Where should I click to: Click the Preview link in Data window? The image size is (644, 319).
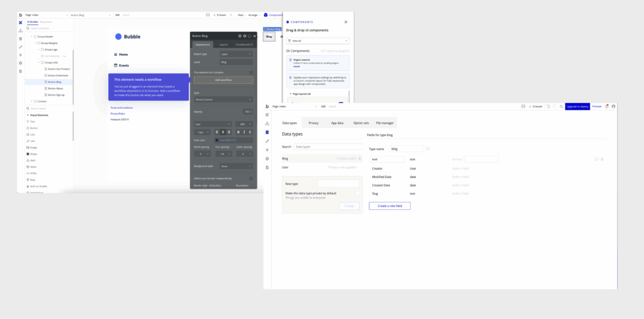597,106
